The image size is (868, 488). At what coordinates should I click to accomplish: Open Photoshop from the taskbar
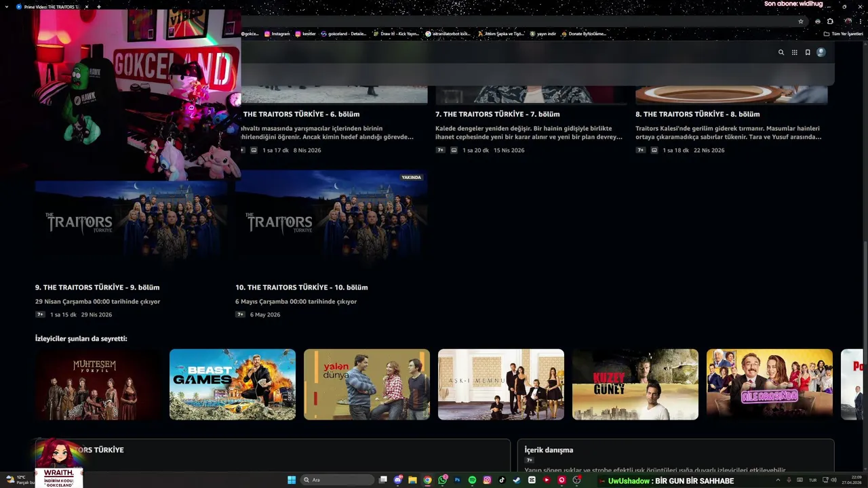coord(457,480)
